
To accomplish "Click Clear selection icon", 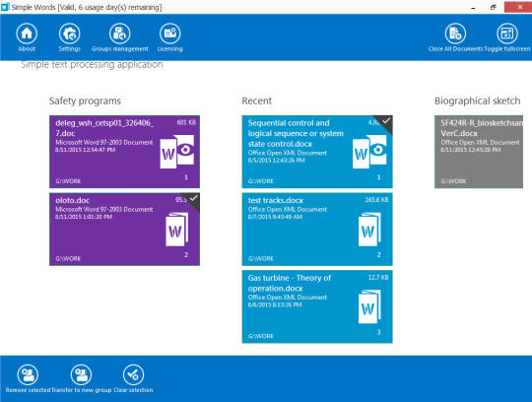I will click(133, 374).
